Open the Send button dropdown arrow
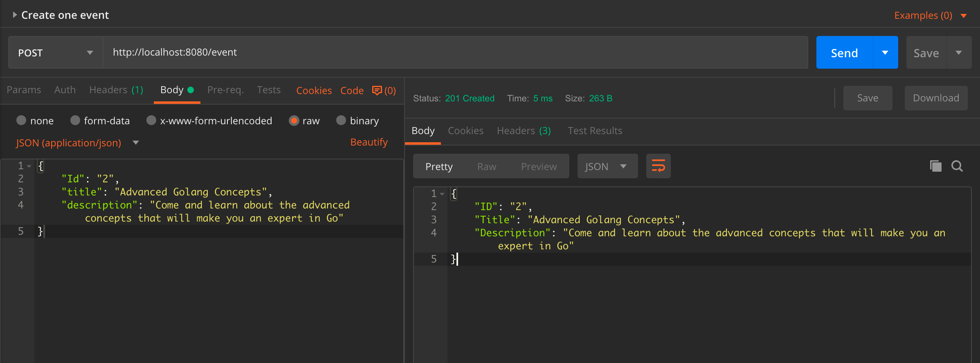 point(885,53)
